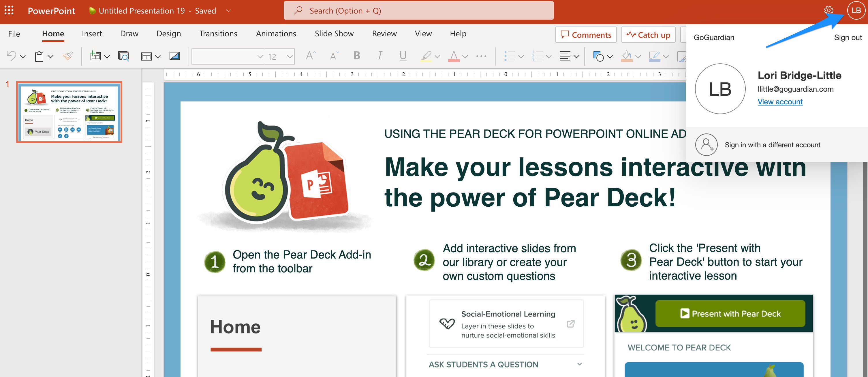Click the bulleted list icon
Screen dimensions: 868x377
click(x=510, y=56)
